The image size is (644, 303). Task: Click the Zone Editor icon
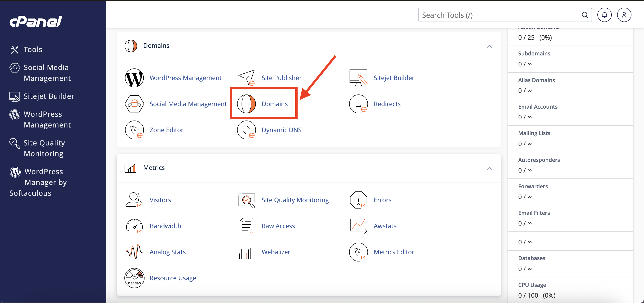(134, 130)
